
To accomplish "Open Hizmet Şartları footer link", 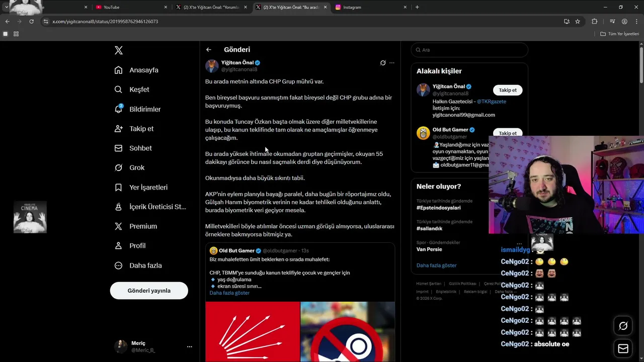I will 429,284.
